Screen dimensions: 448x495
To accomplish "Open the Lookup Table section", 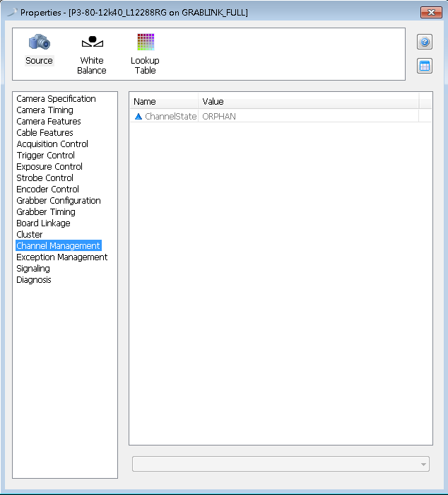I will 145,54.
